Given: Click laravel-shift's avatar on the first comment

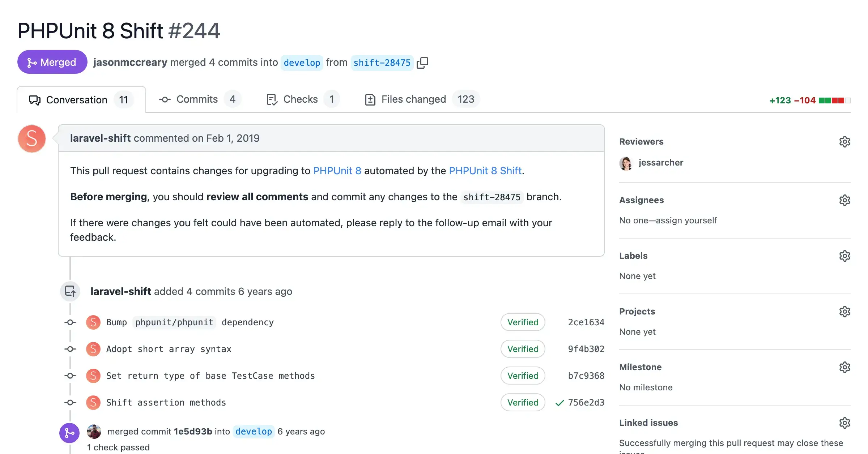Looking at the screenshot, I should pyautogui.click(x=31, y=138).
